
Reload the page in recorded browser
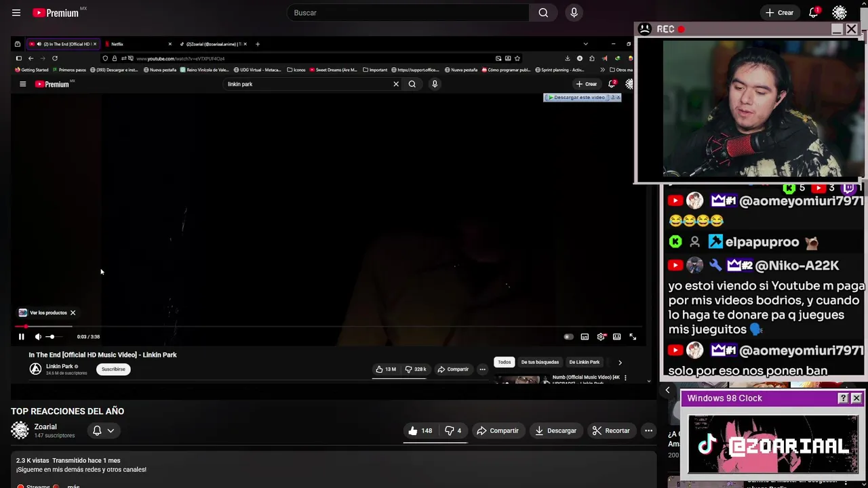(x=55, y=58)
